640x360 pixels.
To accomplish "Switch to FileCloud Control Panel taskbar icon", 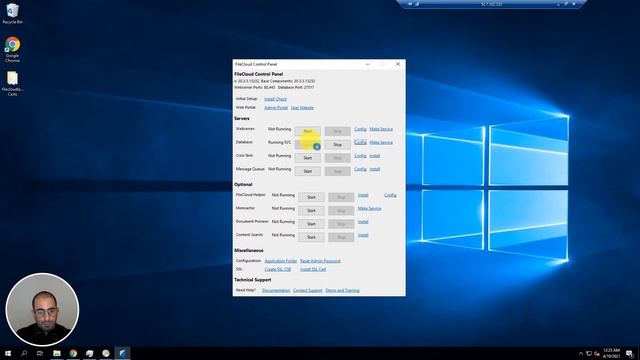I will pyautogui.click(x=122, y=353).
